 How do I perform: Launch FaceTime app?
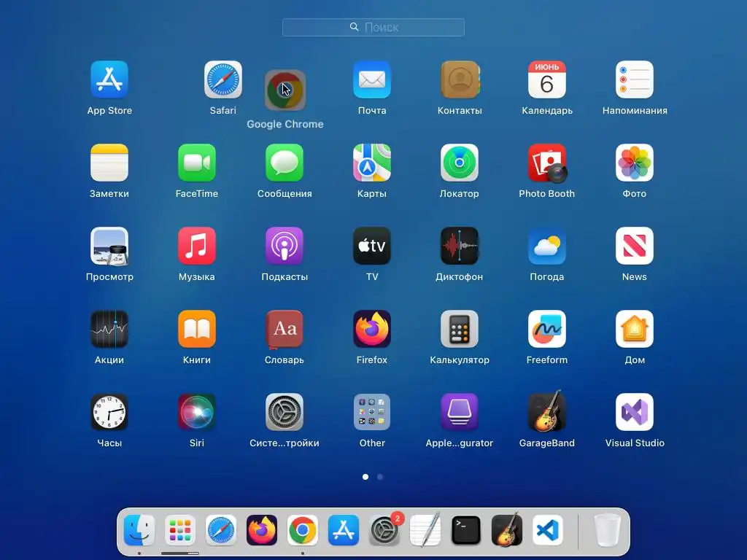pyautogui.click(x=197, y=163)
